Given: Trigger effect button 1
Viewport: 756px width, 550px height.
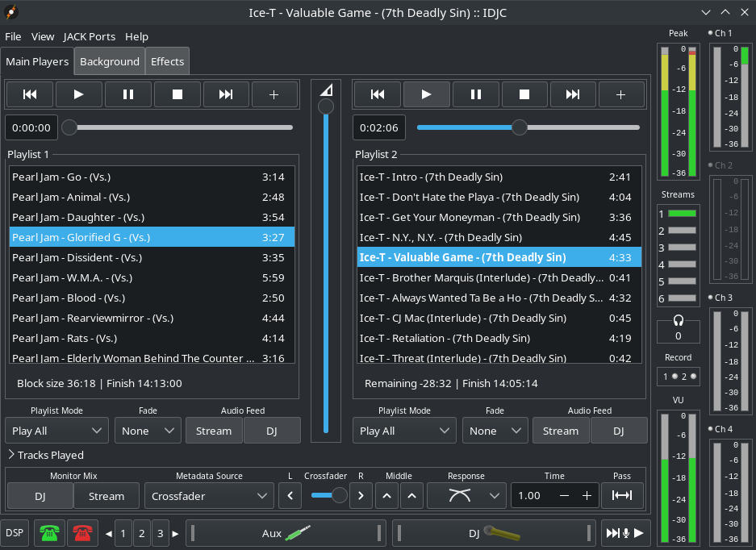Looking at the screenshot, I should [123, 533].
